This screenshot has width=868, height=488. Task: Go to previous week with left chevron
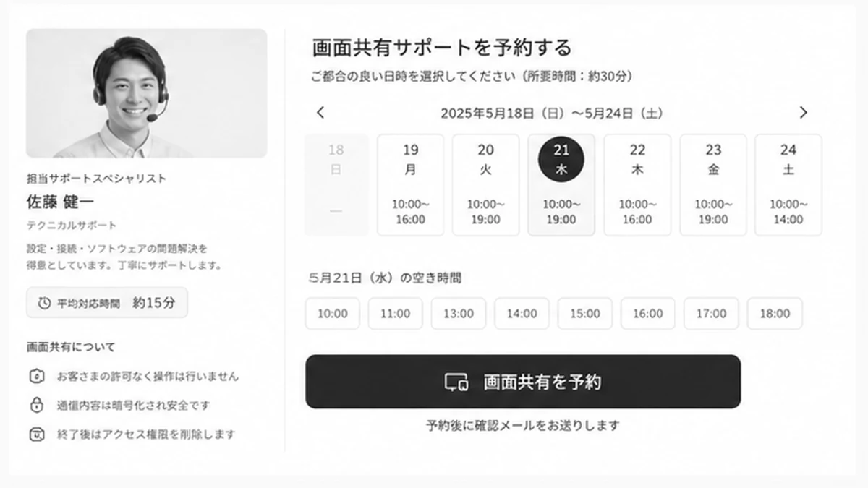pos(320,112)
